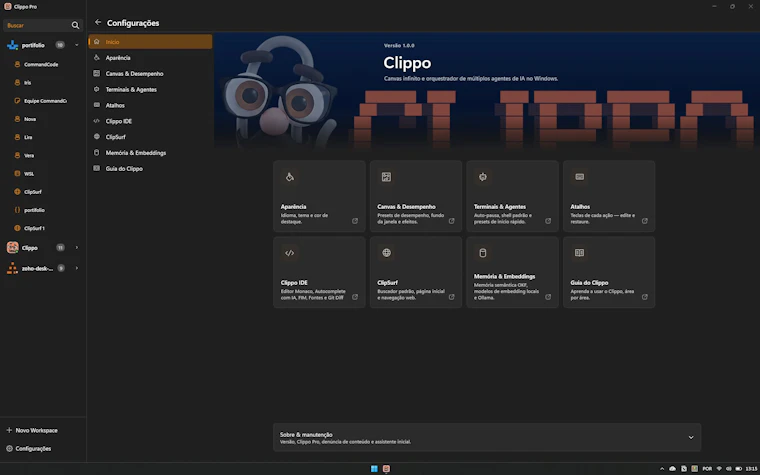The width and height of the screenshot is (760, 475).
Task: Open the Guia do Clippo book icon card
Action: point(579,253)
